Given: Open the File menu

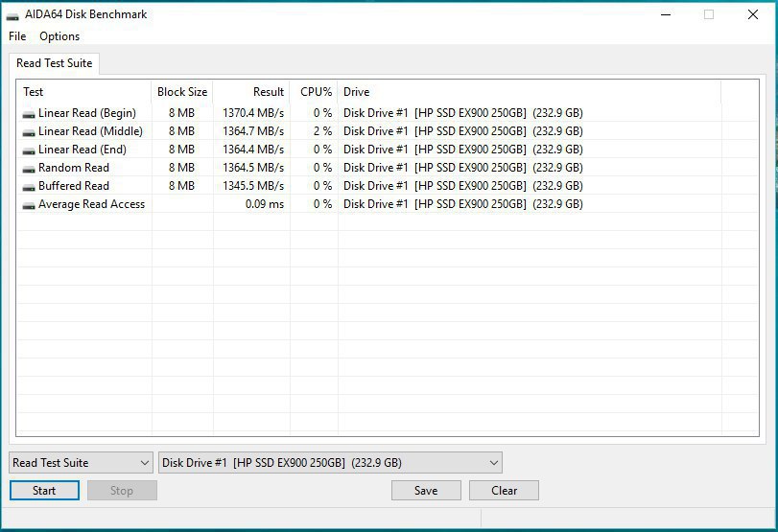Looking at the screenshot, I should coord(17,36).
